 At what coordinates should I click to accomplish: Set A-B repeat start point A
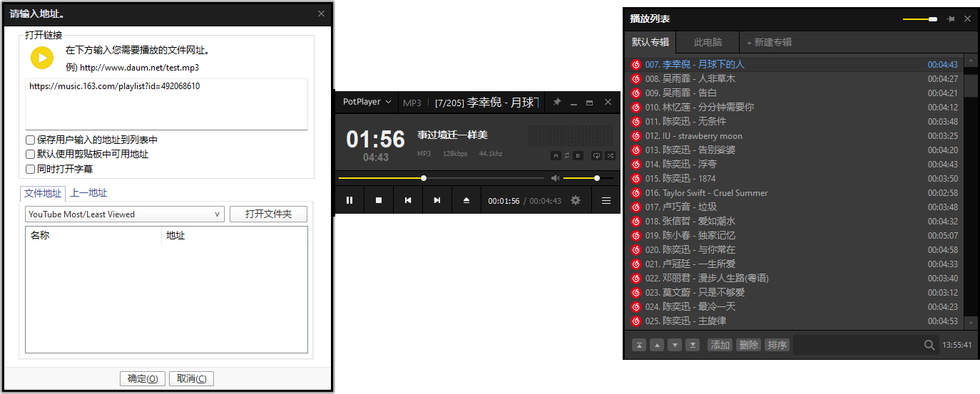coord(556,155)
